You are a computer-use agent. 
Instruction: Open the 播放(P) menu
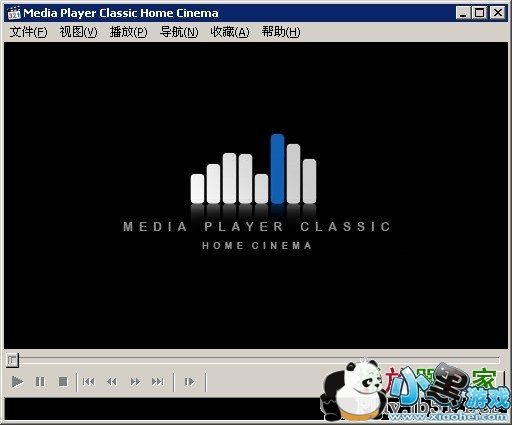(x=128, y=32)
